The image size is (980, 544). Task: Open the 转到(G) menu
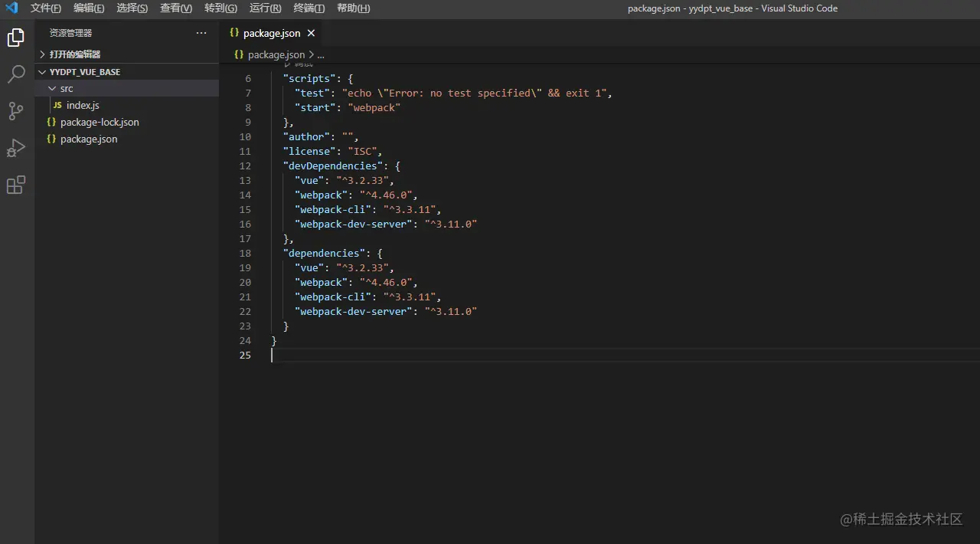tap(220, 8)
